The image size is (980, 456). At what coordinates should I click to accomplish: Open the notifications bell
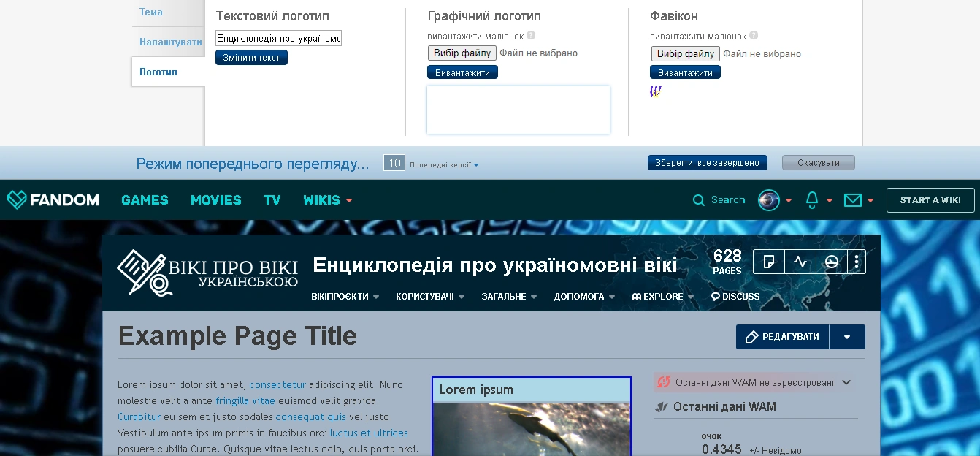point(812,200)
